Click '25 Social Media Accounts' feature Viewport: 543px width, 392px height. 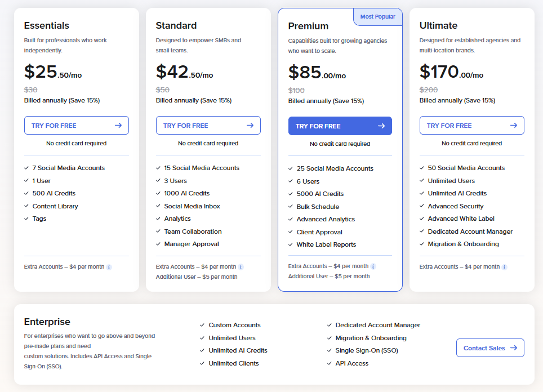pyautogui.click(x=335, y=168)
